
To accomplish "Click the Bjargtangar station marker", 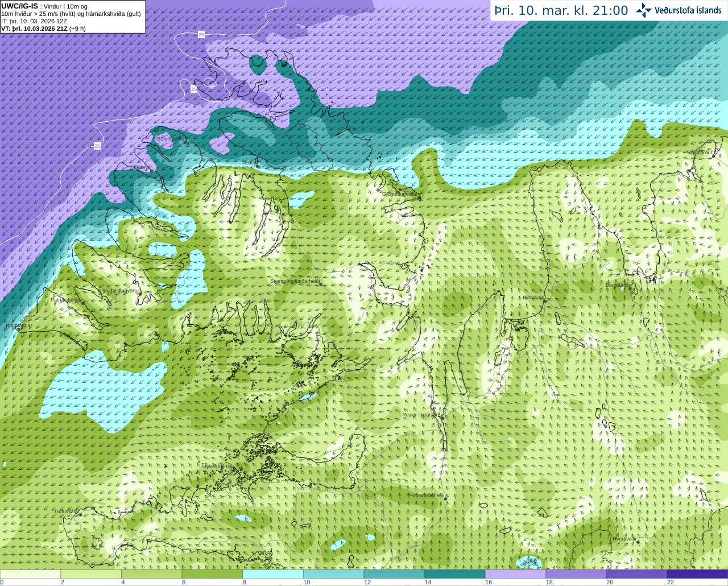I will coord(18,328).
